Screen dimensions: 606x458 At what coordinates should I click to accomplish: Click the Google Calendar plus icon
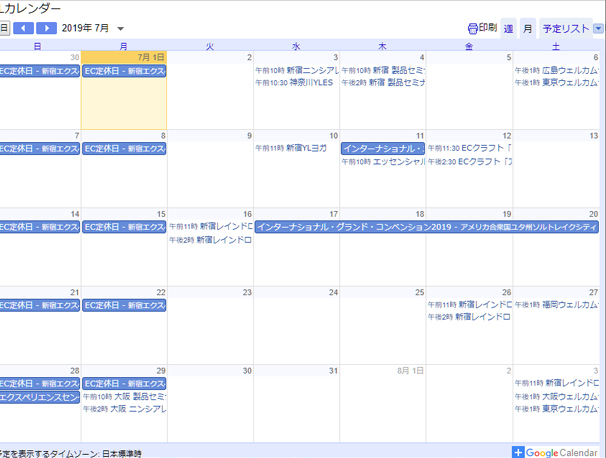(518, 452)
